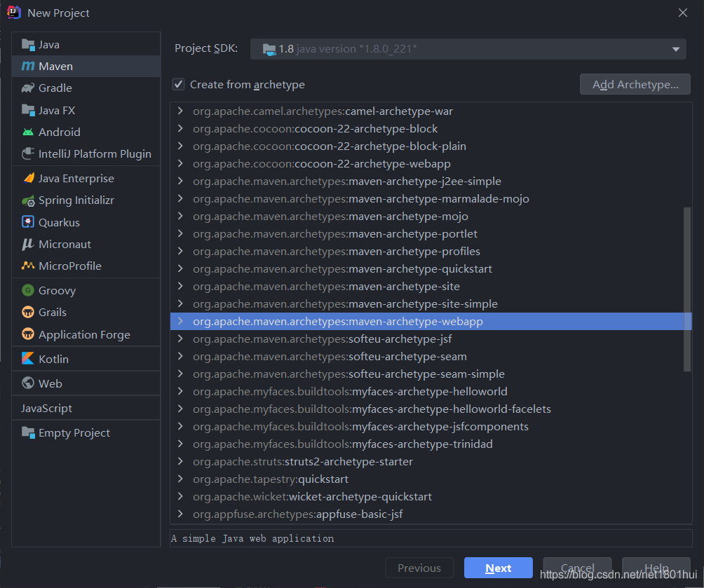Select maven-archetype-j2ee-simple row
The image size is (704, 588).
point(431,181)
